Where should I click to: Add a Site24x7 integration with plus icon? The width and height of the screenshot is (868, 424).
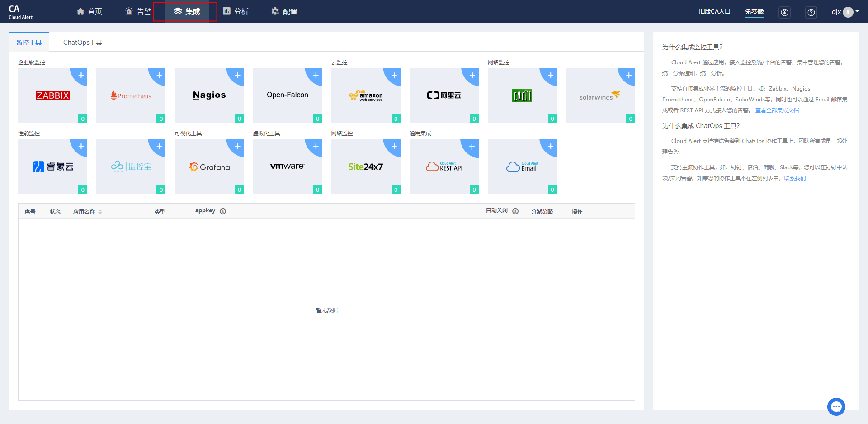[x=394, y=146]
